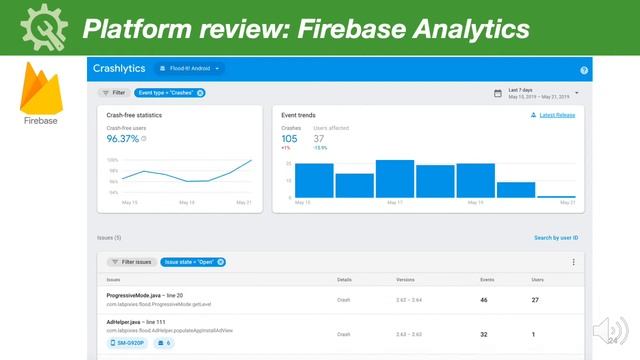640x360 pixels.
Task: Open the ProgressiveMode.java line 20 issue
Action: pos(144,296)
